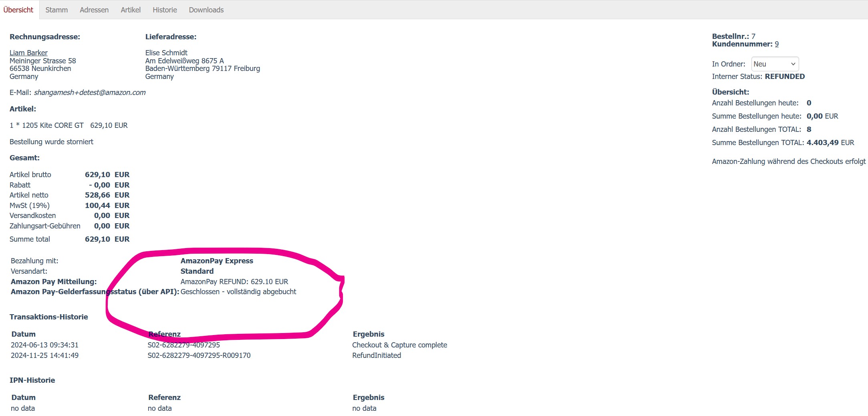This screenshot has width=868, height=416.
Task: Click the Checkout & Capture complete result
Action: [399, 345]
